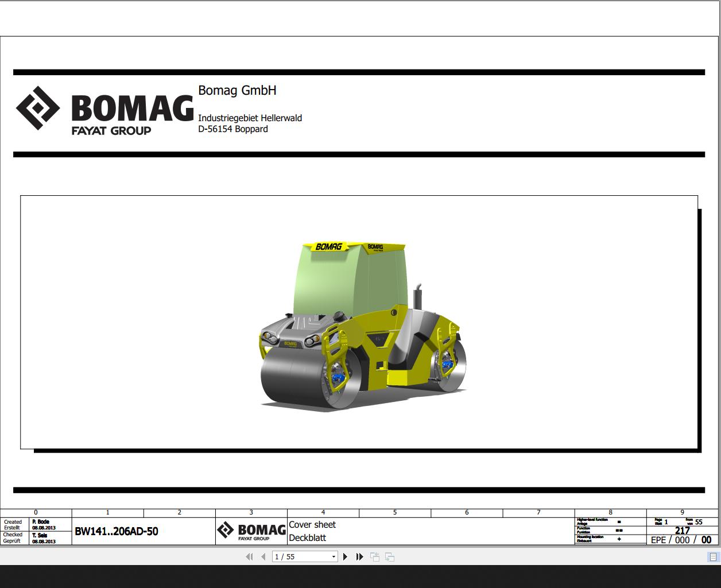Click the D-56154 Boppard address line

[233, 129]
